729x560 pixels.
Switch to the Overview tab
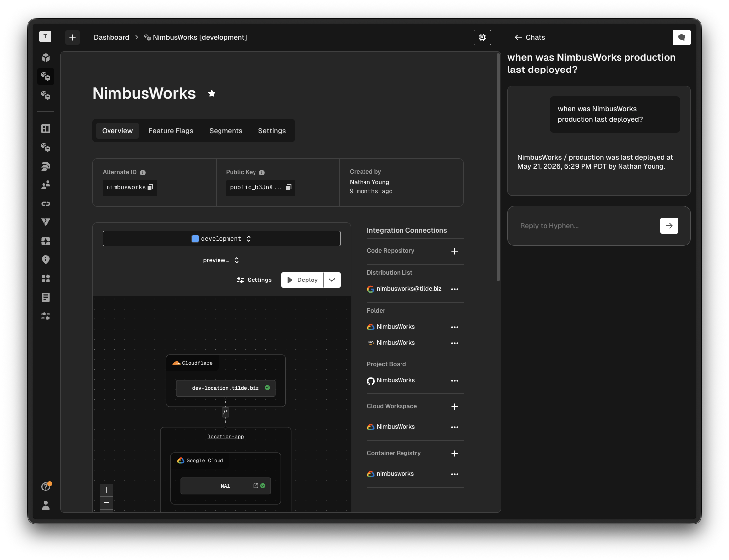[117, 131]
